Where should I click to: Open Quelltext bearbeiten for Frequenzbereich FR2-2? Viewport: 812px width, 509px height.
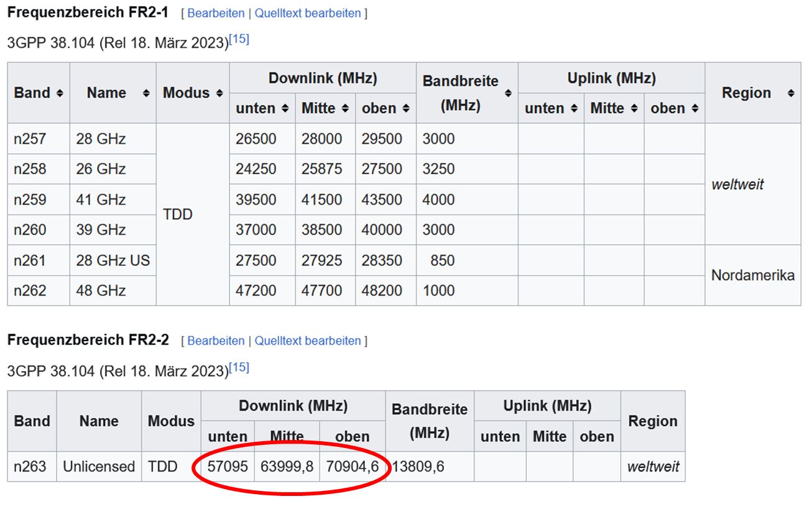(x=308, y=341)
